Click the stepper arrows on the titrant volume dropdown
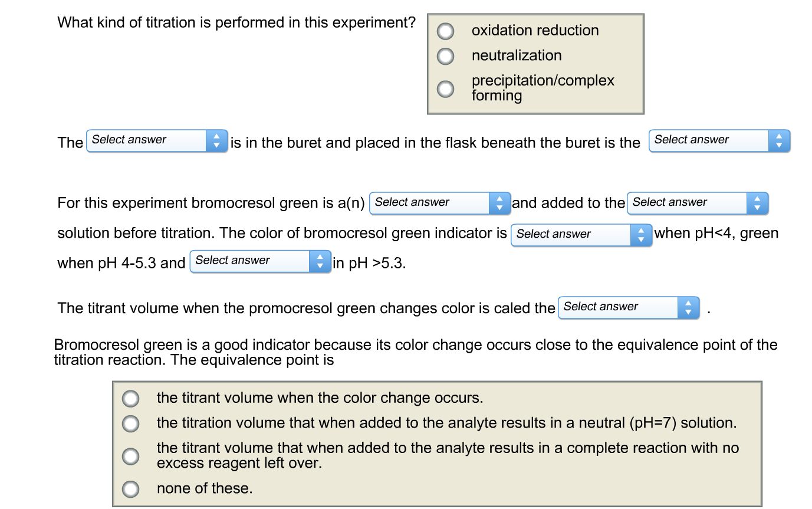Viewport: 812px width, 509px height. click(688, 307)
